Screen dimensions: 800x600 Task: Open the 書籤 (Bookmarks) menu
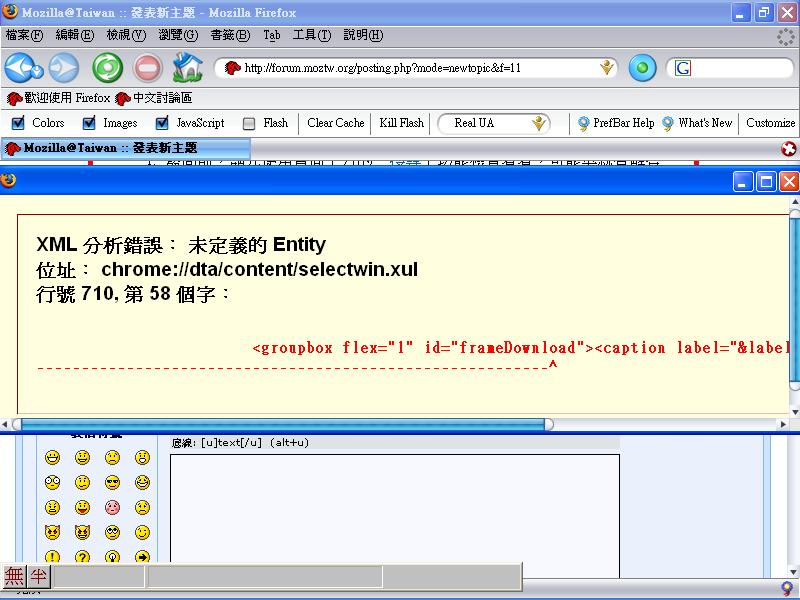(x=229, y=35)
